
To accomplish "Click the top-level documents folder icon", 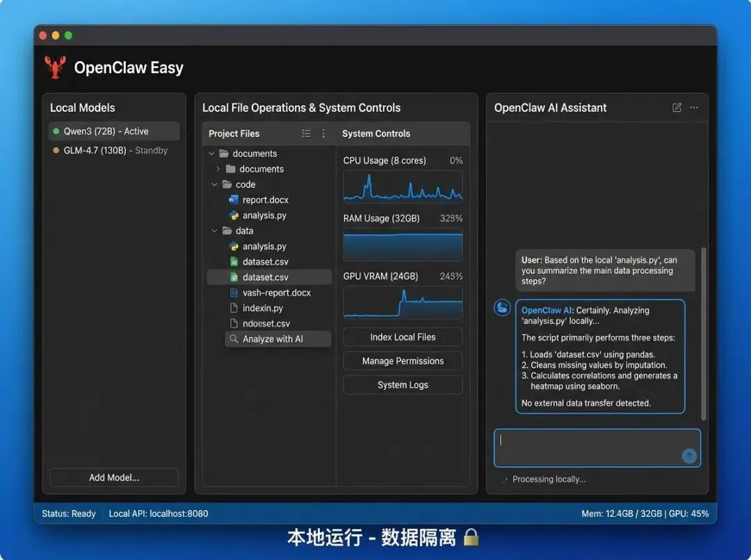I will pyautogui.click(x=224, y=153).
